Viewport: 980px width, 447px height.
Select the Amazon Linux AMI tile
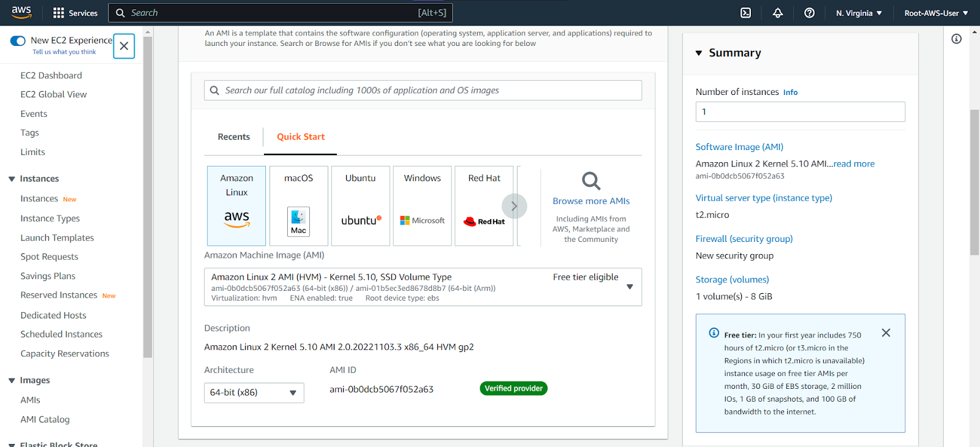tap(236, 206)
